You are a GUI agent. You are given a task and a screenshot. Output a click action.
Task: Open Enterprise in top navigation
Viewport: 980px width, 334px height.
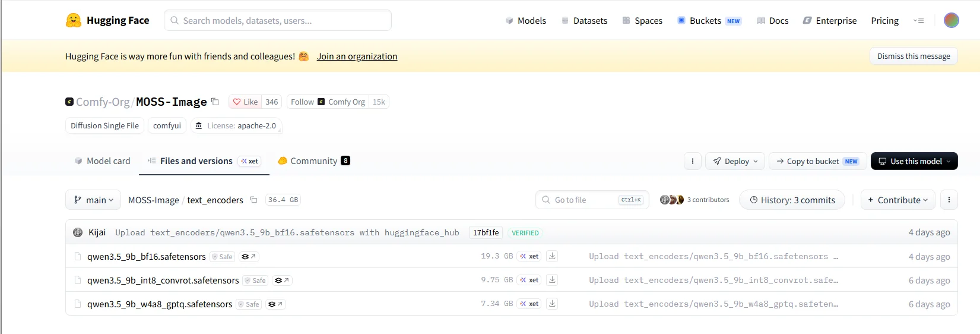point(830,21)
